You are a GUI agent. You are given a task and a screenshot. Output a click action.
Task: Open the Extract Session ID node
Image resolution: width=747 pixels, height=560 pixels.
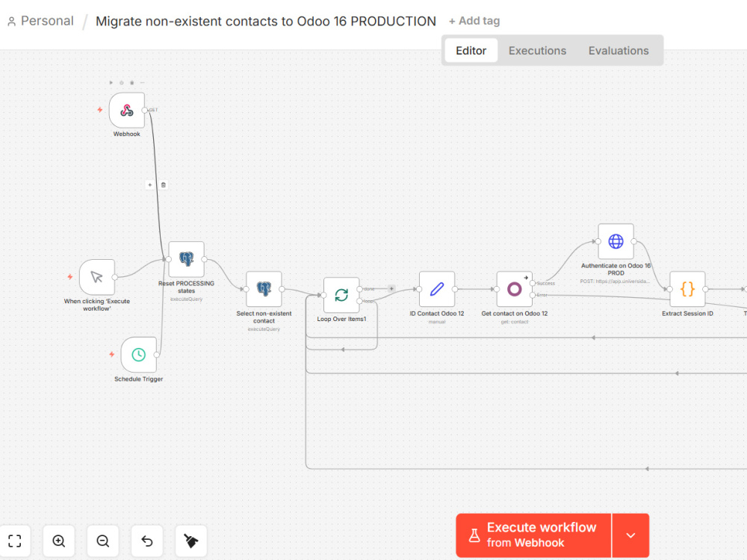(687, 289)
